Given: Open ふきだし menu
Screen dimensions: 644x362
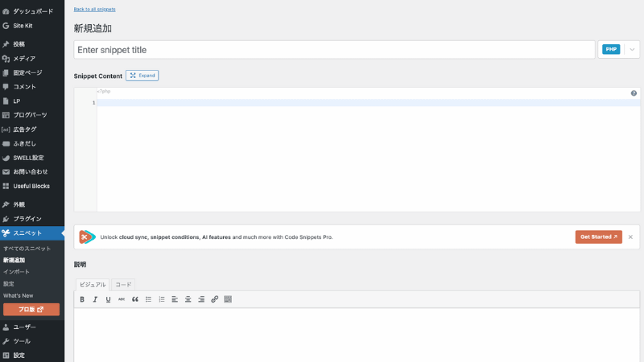Looking at the screenshot, I should point(32,144).
